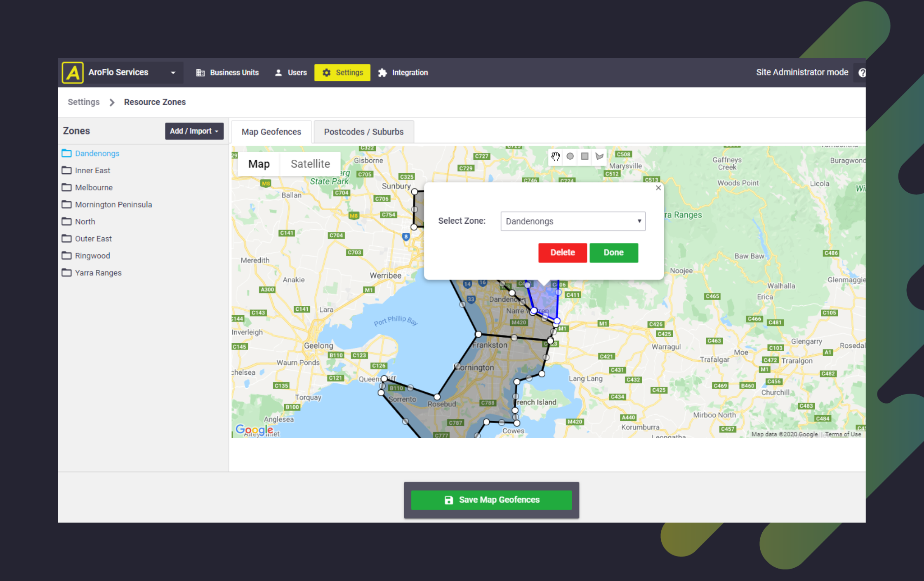The height and width of the screenshot is (581, 924).
Task: Open the Settings menu
Action: click(x=342, y=73)
